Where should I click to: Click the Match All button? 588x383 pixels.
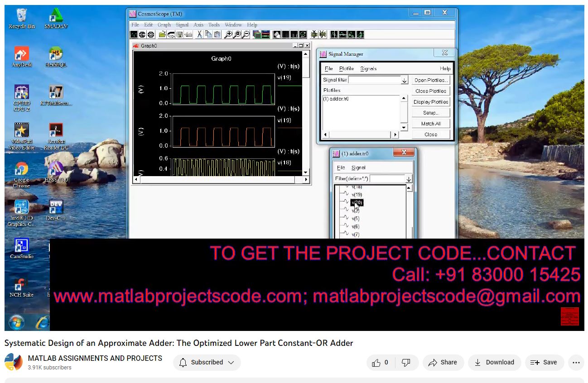point(431,124)
